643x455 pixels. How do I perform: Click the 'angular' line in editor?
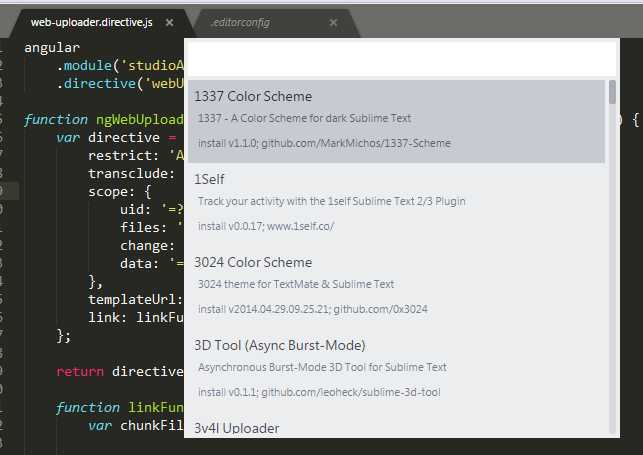tap(52, 48)
